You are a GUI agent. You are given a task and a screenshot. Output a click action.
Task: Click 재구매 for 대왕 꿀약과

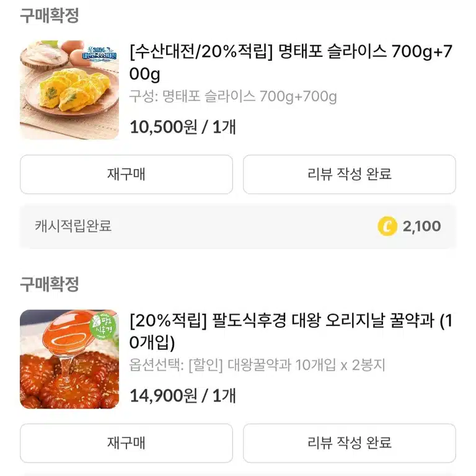126,443
